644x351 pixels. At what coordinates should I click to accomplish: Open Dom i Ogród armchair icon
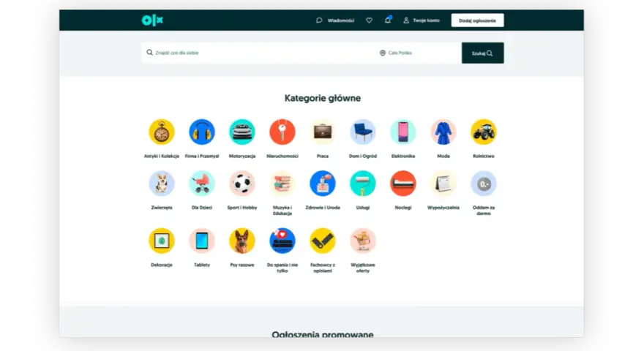[x=363, y=132]
